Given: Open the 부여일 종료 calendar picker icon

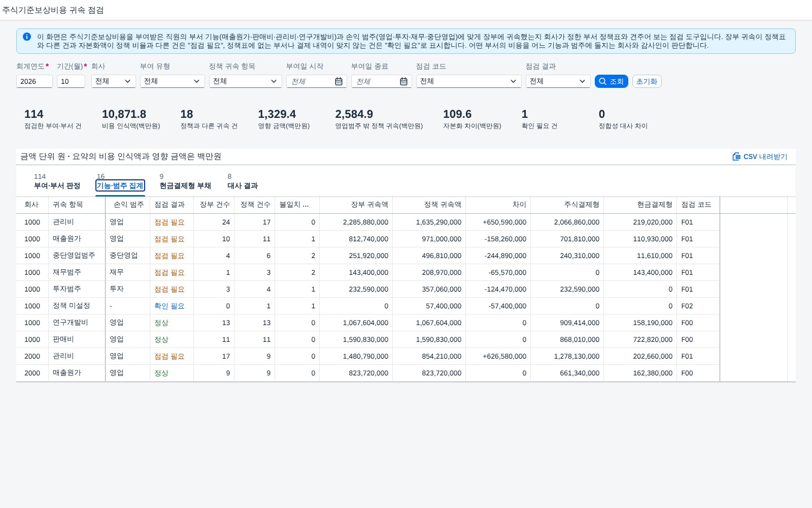Looking at the screenshot, I should point(403,81).
